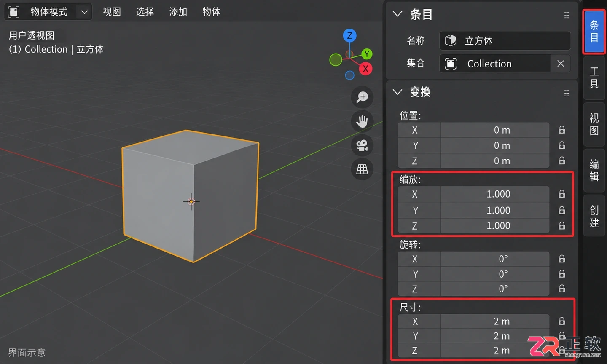Remove Collection with the X button
Viewport: 607px width, 364px height.
pyautogui.click(x=561, y=64)
